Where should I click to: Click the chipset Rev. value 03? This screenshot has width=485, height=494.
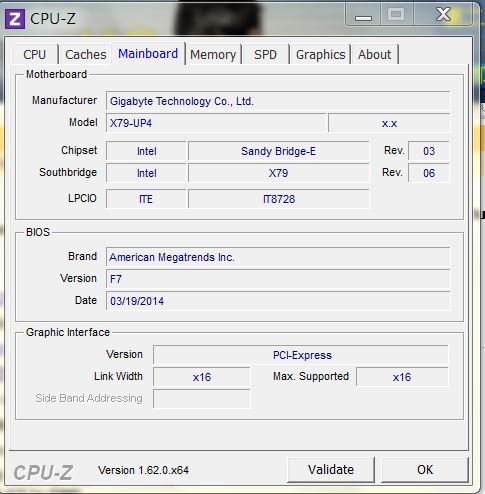click(429, 151)
